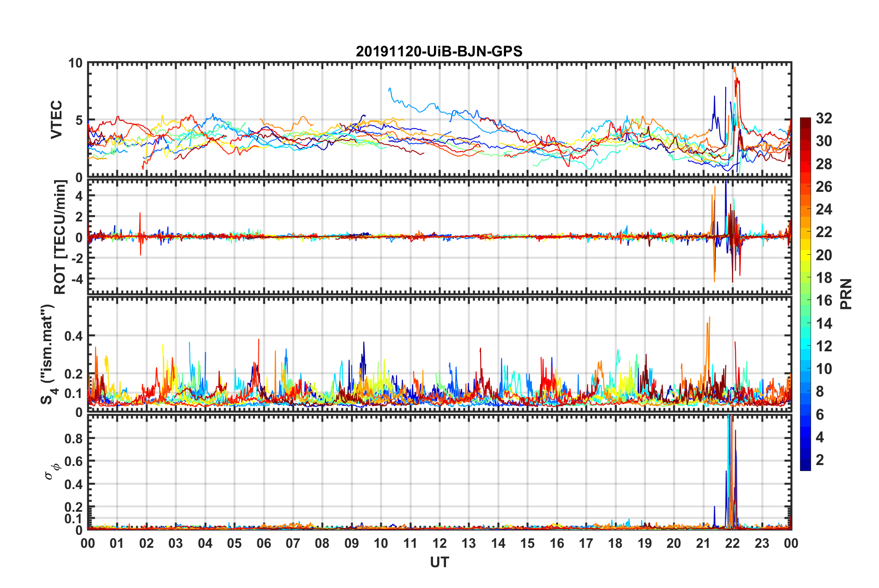
Task: Click the S4 ("ism.mat") axis label
Action: [x=48, y=355]
